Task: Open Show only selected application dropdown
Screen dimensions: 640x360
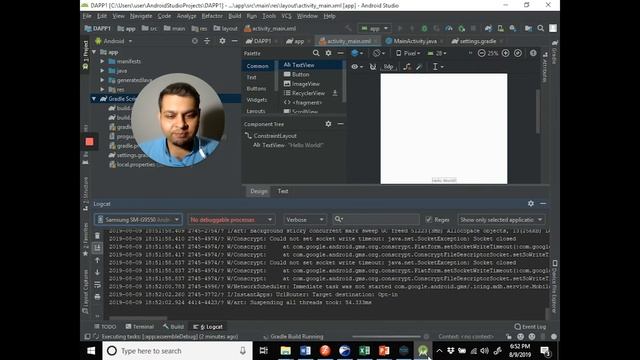Action: (x=501, y=220)
